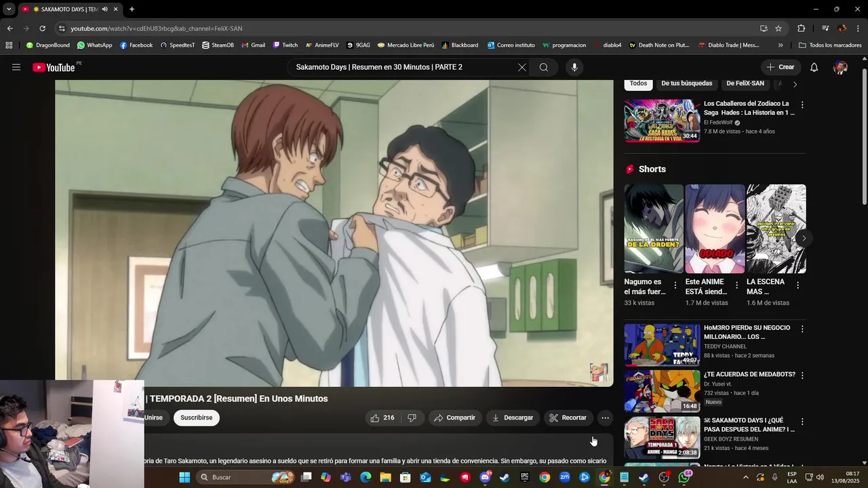Bookmark this page with the star
Viewport: 868px width, 488px height.
point(778,28)
